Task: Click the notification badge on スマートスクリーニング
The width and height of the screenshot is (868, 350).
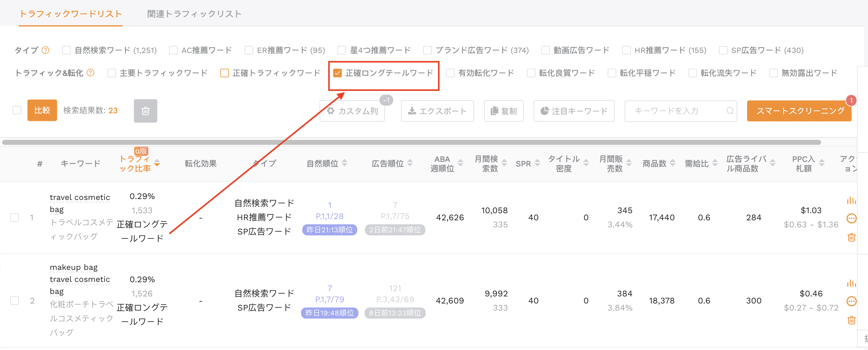Action: (851, 100)
